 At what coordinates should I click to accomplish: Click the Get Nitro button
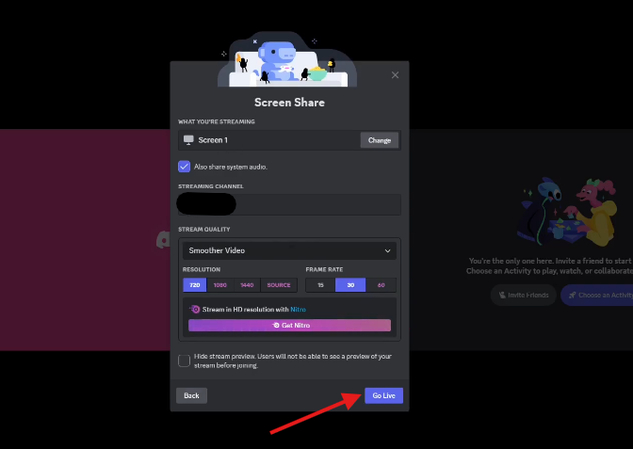[289, 325]
